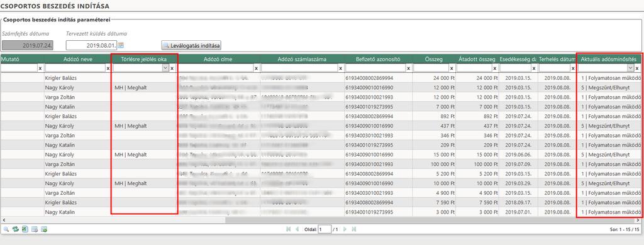Open the calendar picker for Tervezett küldés dátuma

121,45
